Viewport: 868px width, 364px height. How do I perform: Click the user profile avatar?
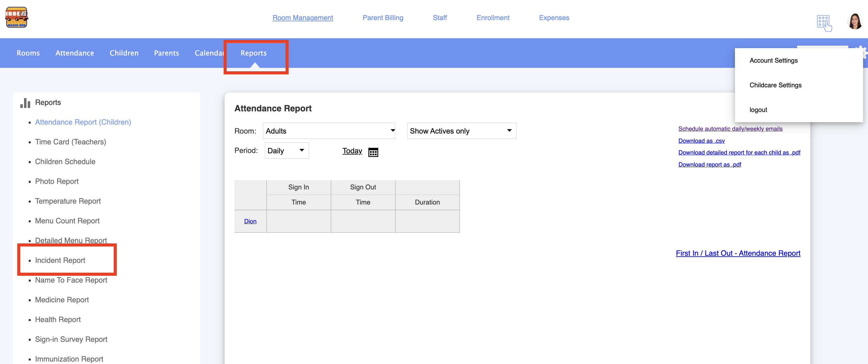(854, 22)
